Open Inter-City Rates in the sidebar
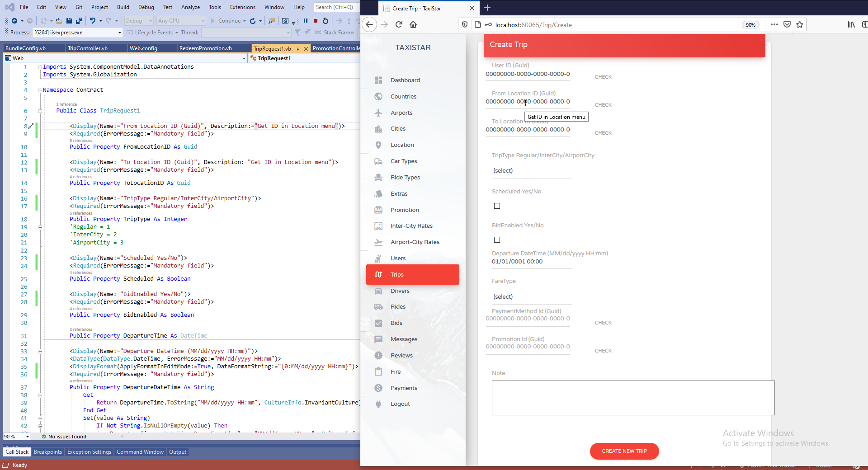This screenshot has height=470, width=868. tap(411, 226)
